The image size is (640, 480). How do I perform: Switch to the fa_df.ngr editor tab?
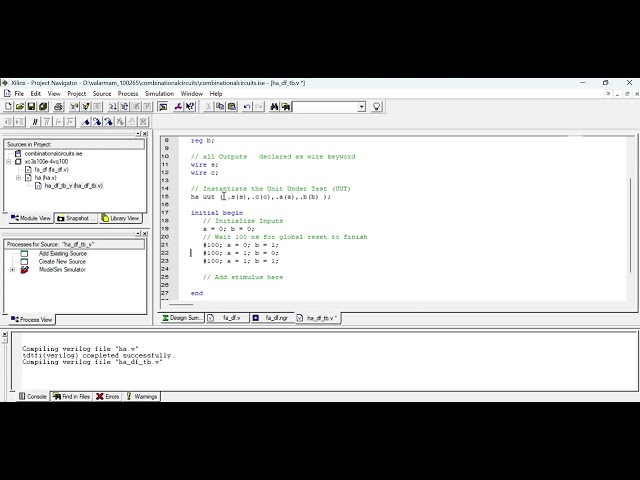pyautogui.click(x=272, y=318)
